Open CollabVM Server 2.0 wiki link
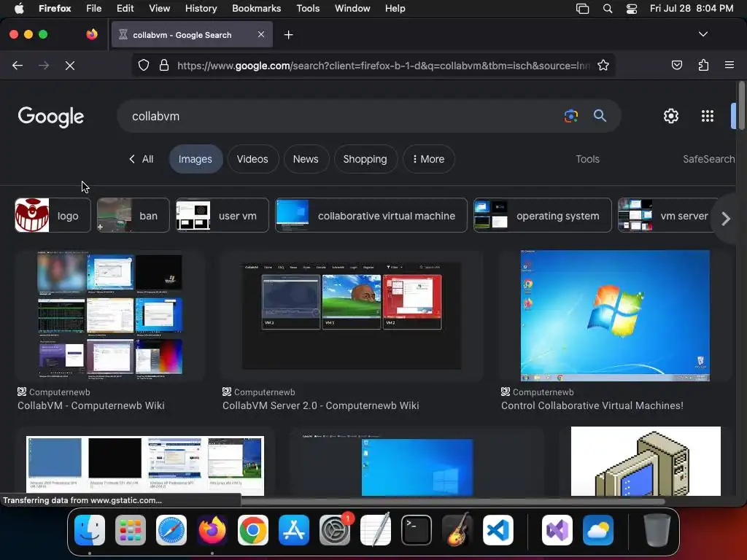 (x=321, y=405)
